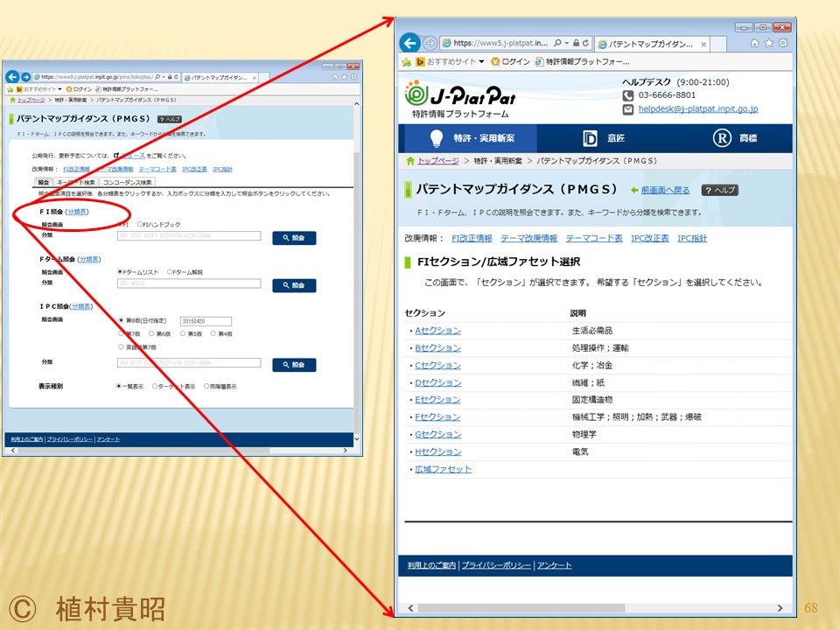Close the パテントマップガイダン tab in the right window

click(703, 44)
